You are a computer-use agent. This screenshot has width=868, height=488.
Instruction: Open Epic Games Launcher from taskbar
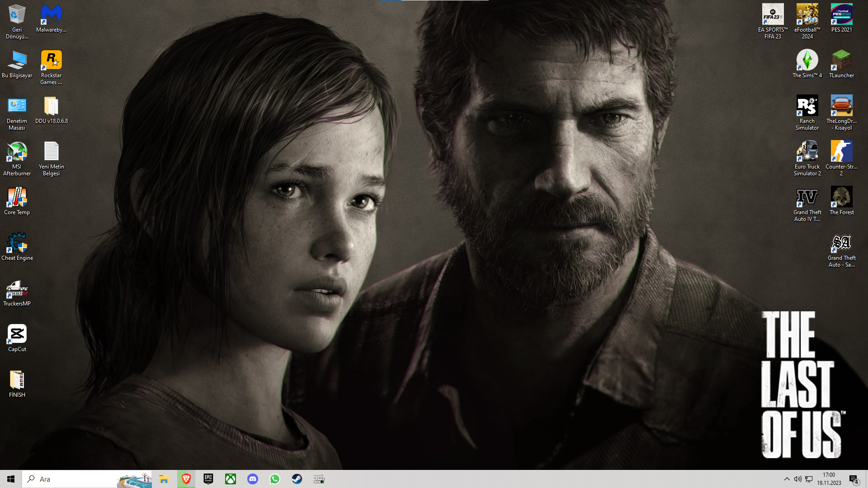pos(208,479)
